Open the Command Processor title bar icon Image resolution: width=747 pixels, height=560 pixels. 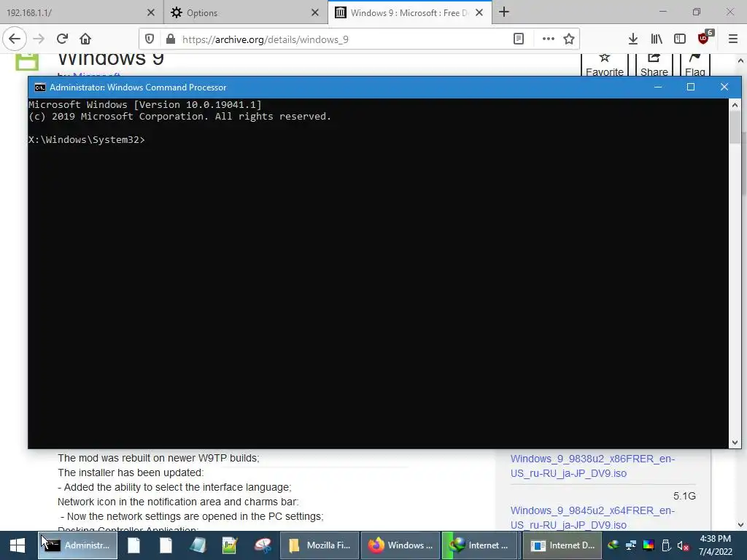click(40, 87)
